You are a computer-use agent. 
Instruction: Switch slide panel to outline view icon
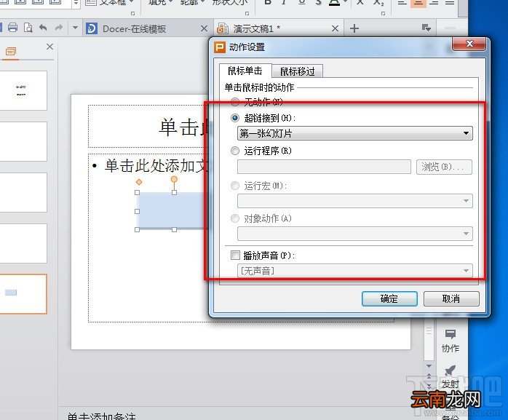10,52
